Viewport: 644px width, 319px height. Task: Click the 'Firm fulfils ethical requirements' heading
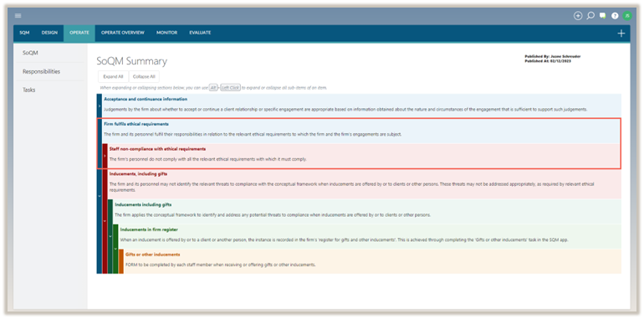tap(136, 124)
